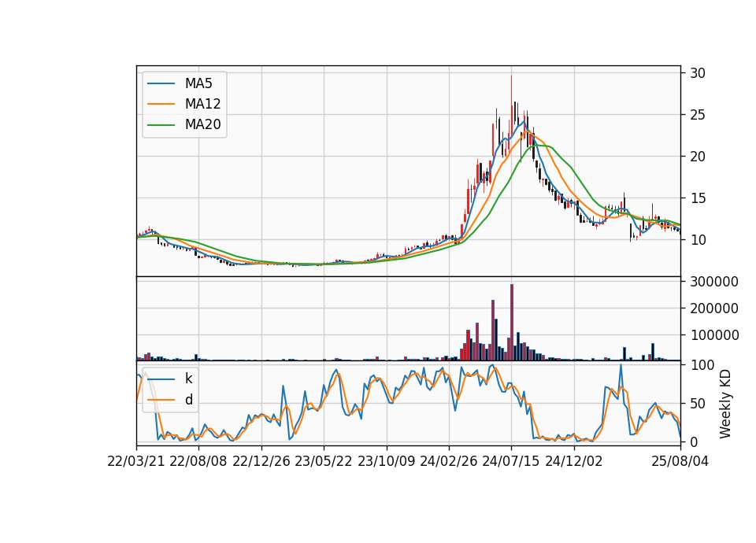Click the MA12 legend label
The image size is (756, 543).
pyautogui.click(x=202, y=104)
